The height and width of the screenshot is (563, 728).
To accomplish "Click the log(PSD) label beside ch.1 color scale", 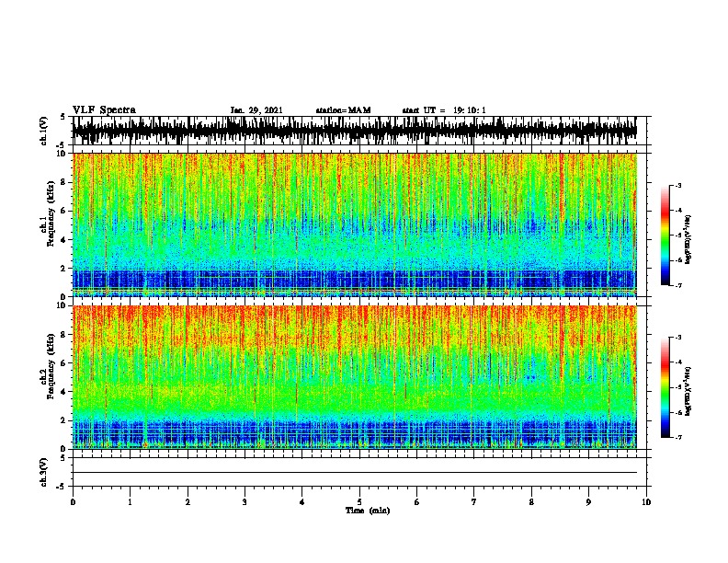I will pos(688,239).
